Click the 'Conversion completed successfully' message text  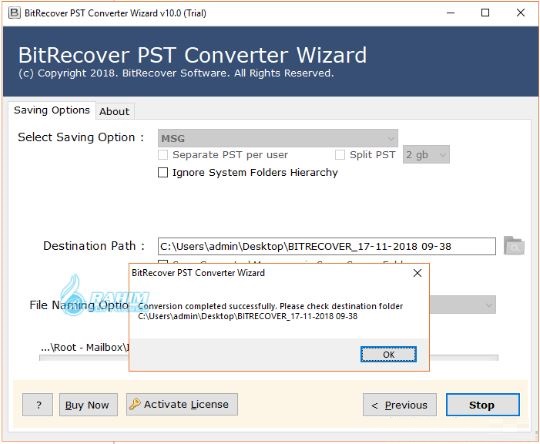[x=270, y=306]
